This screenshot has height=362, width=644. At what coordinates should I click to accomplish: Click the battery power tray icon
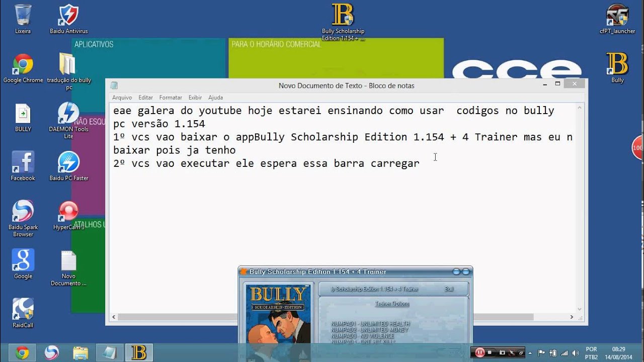click(x=553, y=352)
